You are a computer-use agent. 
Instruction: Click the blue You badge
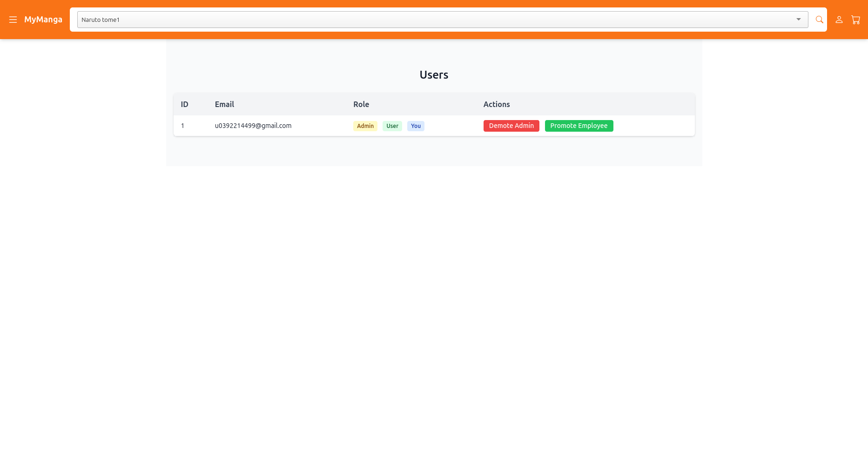pos(416,126)
